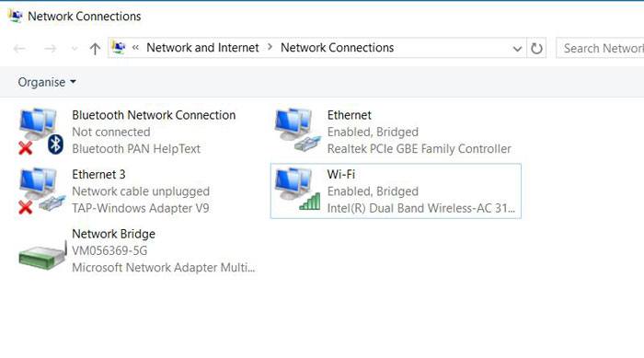
Task: Click into the Search Network Connections field
Action: [x=600, y=48]
